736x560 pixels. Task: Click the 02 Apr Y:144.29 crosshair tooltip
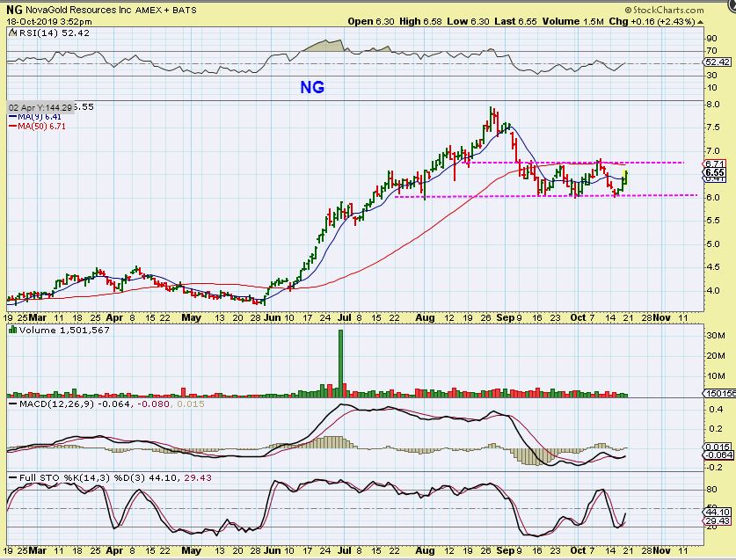tap(40, 107)
